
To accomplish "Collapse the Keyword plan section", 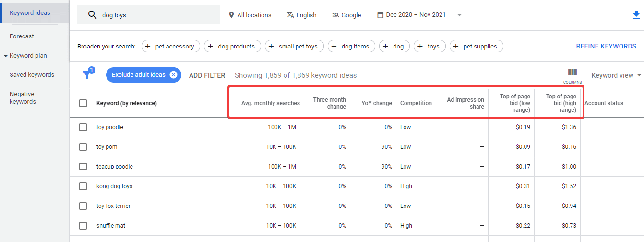I will [x=6, y=56].
